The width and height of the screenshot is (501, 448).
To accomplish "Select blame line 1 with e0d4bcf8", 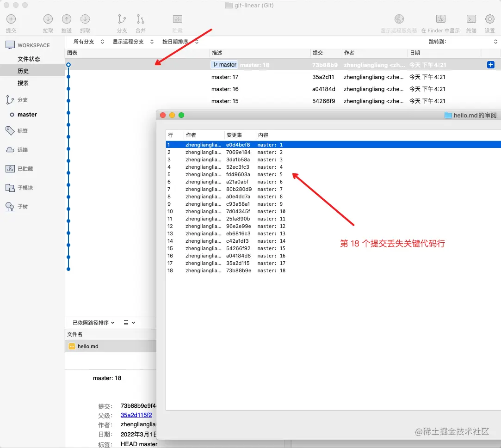I will point(333,145).
